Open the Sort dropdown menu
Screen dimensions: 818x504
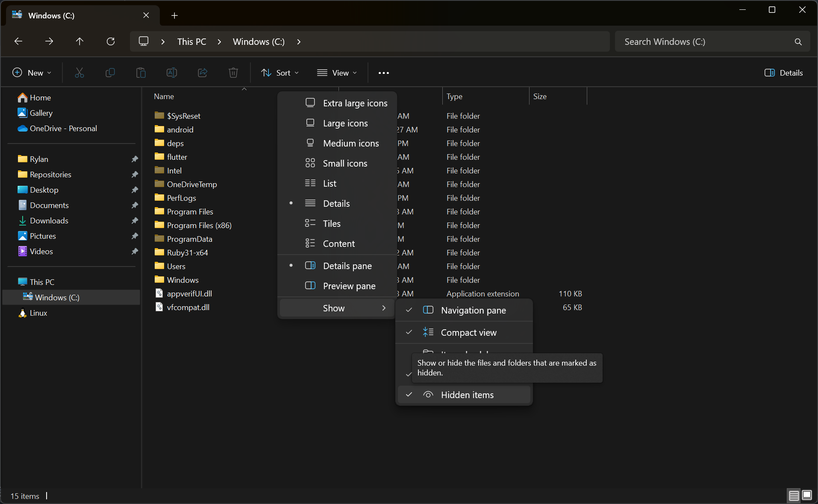coord(280,73)
